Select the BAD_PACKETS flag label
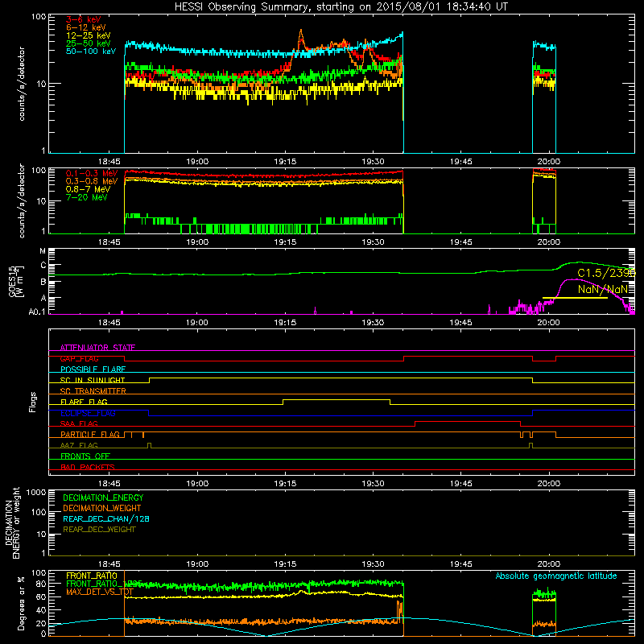Image resolution: width=644 pixels, height=644 pixels. (x=88, y=468)
